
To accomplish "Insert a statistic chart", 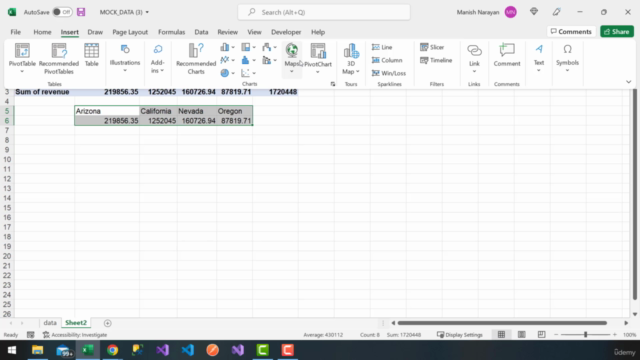I will tap(248, 60).
